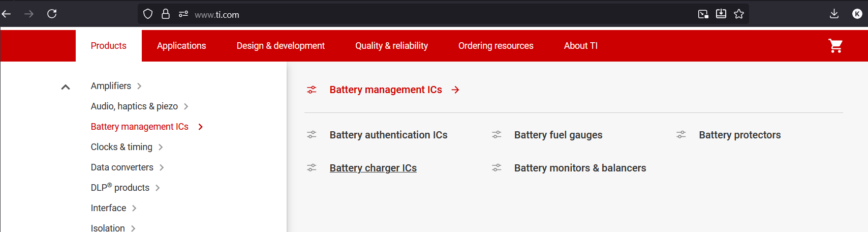Open Battery charger ICs
This screenshot has width=868, height=232.
click(x=373, y=168)
